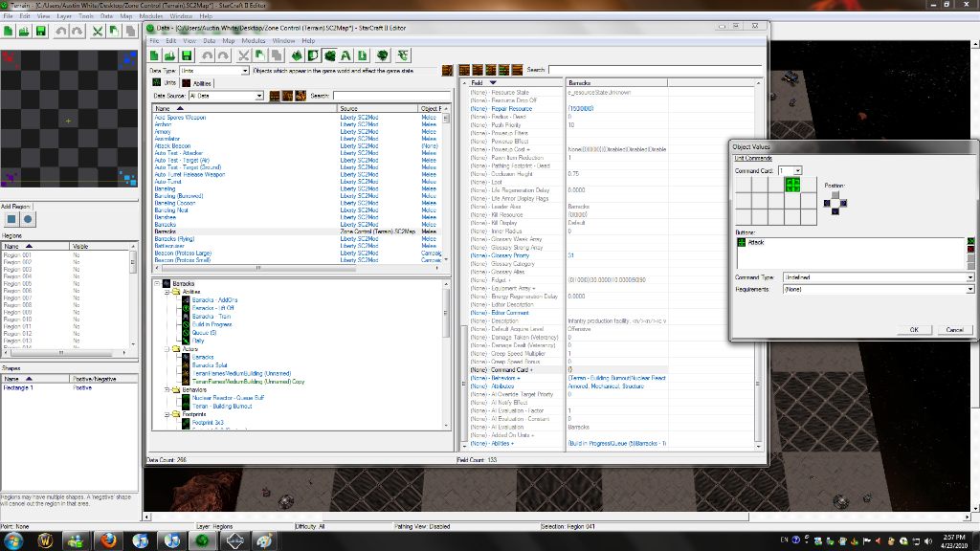Click third view icon beside Data Source search
This screenshot has height=551, width=980.
pyautogui.click(x=301, y=96)
